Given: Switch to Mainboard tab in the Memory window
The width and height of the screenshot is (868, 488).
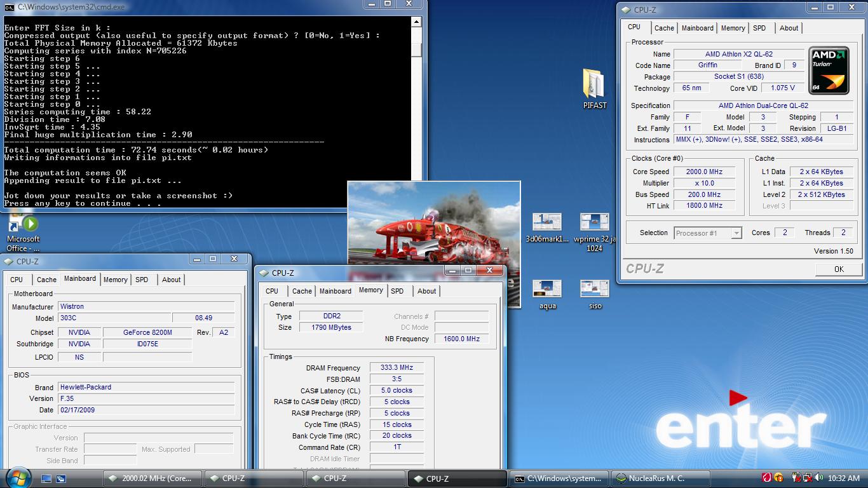Looking at the screenshot, I should coord(336,291).
